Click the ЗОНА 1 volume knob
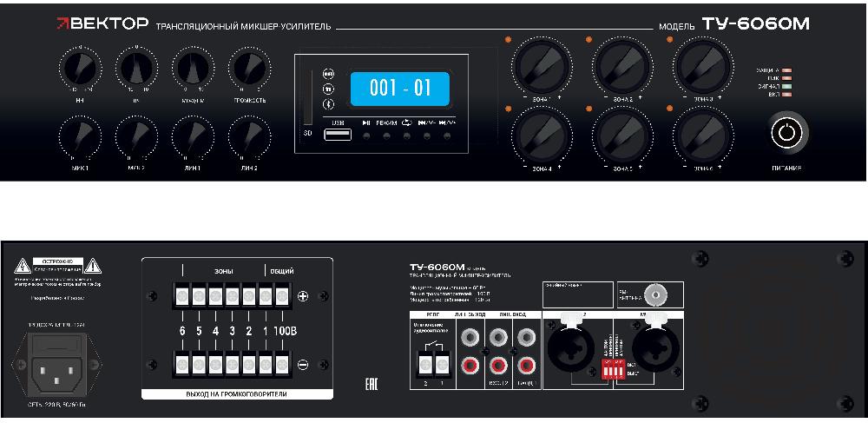The height and width of the screenshot is (423, 868). pos(542,64)
